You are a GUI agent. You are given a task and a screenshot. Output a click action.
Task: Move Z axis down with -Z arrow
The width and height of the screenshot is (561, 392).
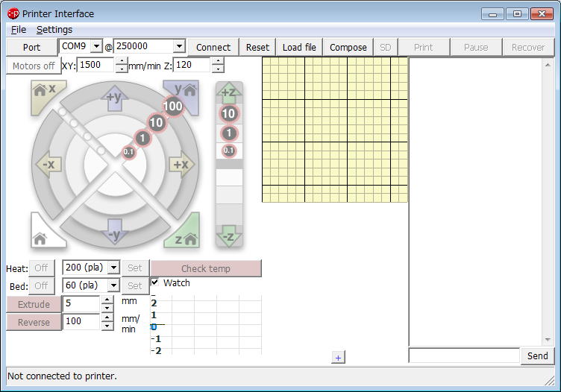pos(229,235)
